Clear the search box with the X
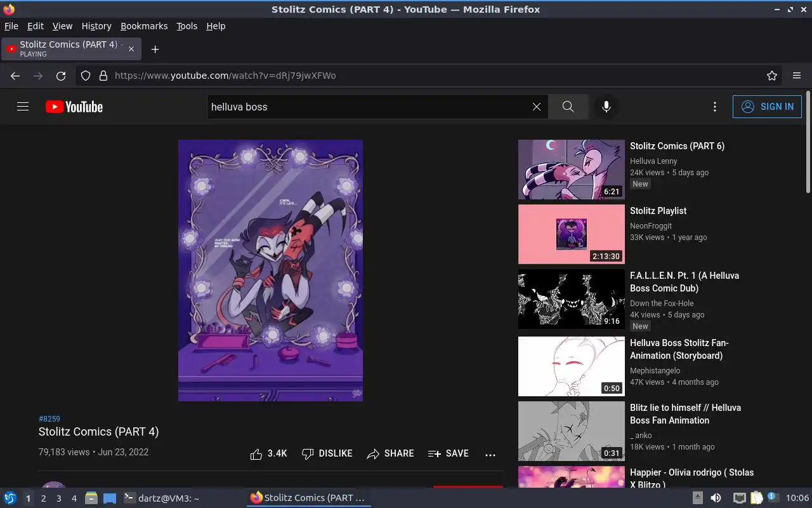This screenshot has height=508, width=812. tap(537, 107)
